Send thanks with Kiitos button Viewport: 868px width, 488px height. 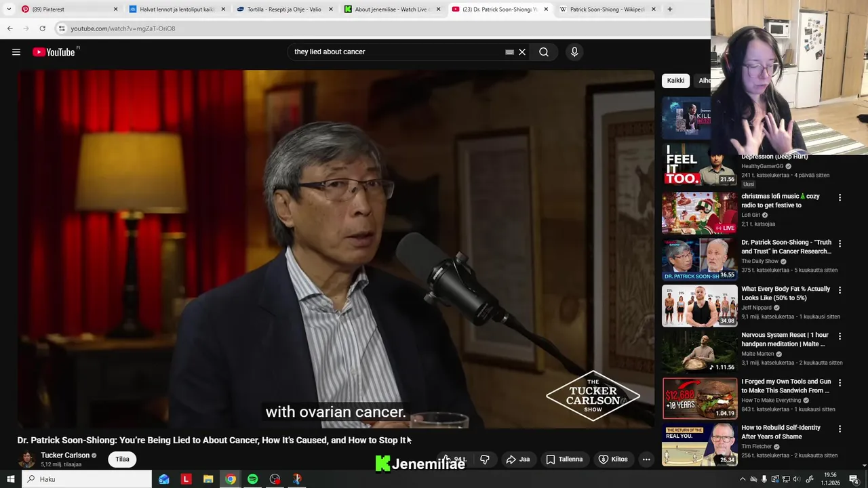[x=613, y=460]
